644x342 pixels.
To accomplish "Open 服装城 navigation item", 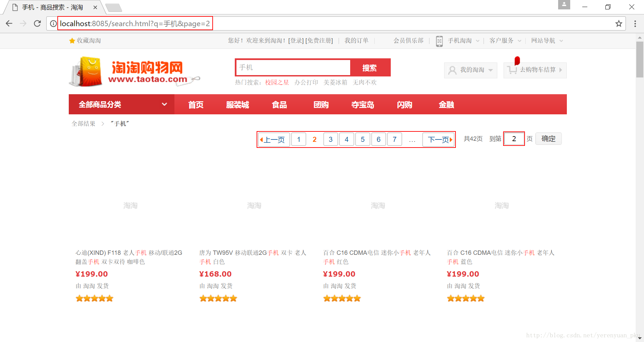I will pyautogui.click(x=237, y=105).
